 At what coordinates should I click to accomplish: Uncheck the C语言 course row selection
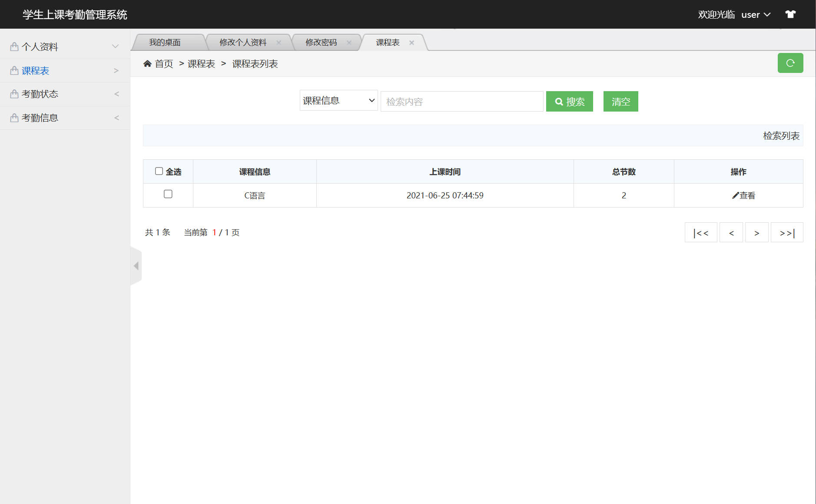pos(168,194)
